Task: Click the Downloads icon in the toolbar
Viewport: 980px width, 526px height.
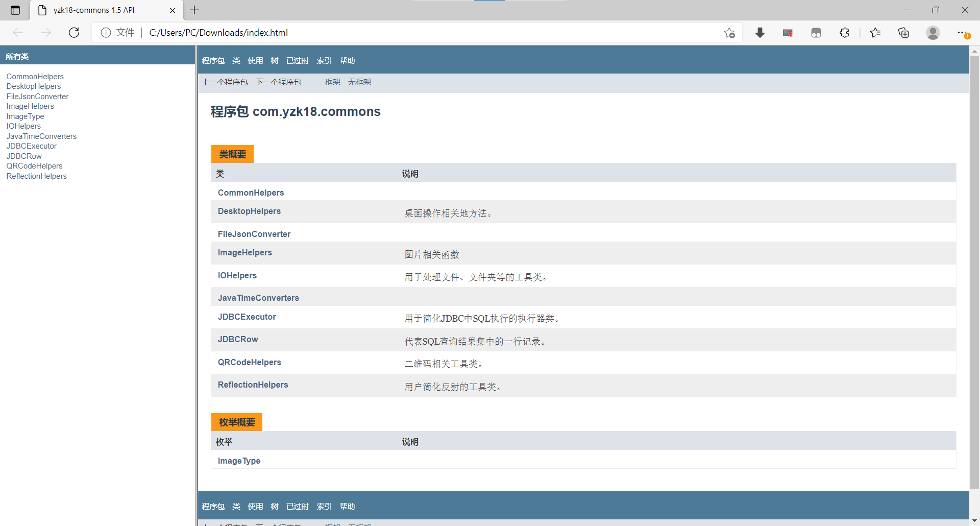Action: 760,32
